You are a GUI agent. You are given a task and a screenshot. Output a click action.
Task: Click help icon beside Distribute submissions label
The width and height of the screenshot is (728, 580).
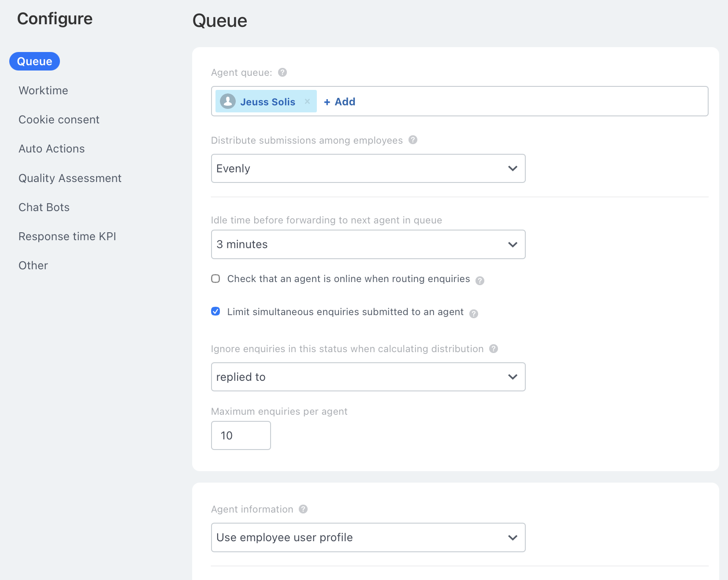413,140
